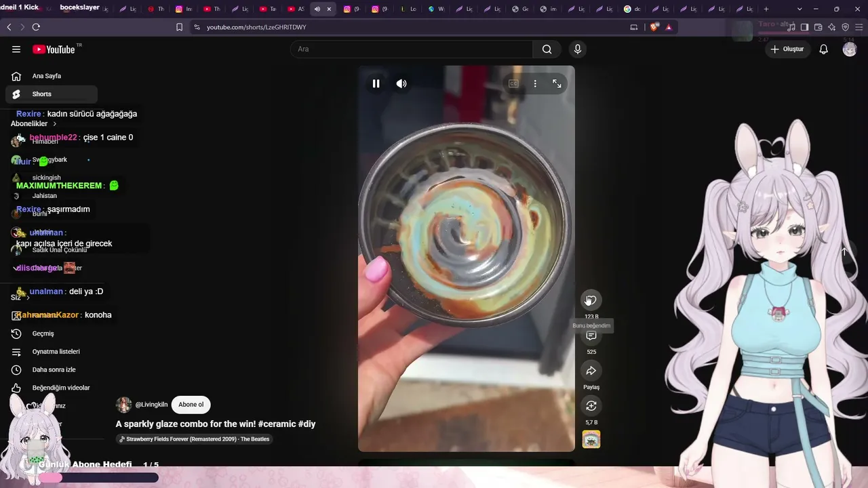The width and height of the screenshot is (868, 488).
Task: Focus the Ara search field
Action: click(412, 49)
